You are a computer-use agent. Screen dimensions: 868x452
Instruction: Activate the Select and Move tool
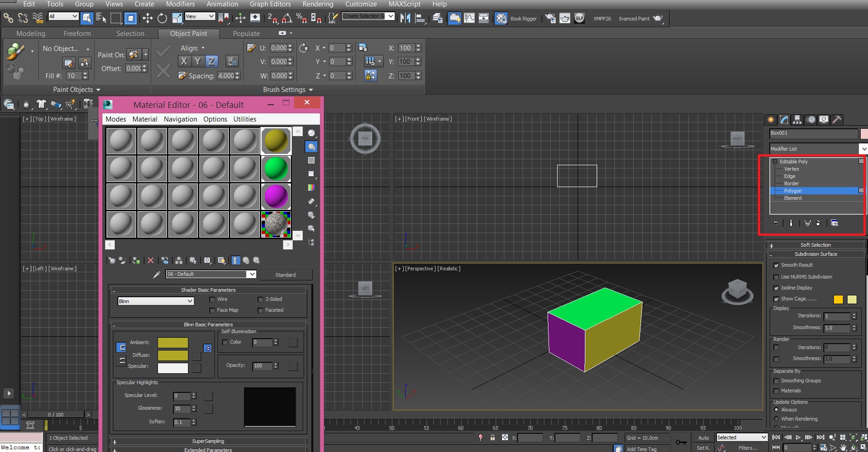point(147,18)
